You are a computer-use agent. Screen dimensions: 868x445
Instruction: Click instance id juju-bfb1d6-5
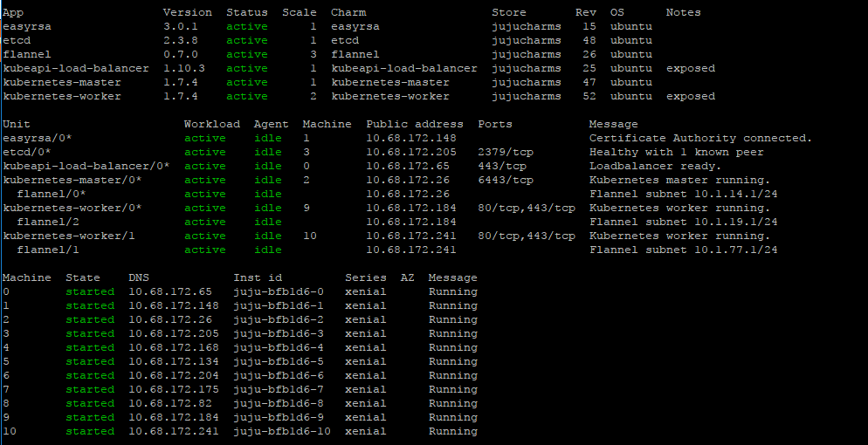pos(279,361)
